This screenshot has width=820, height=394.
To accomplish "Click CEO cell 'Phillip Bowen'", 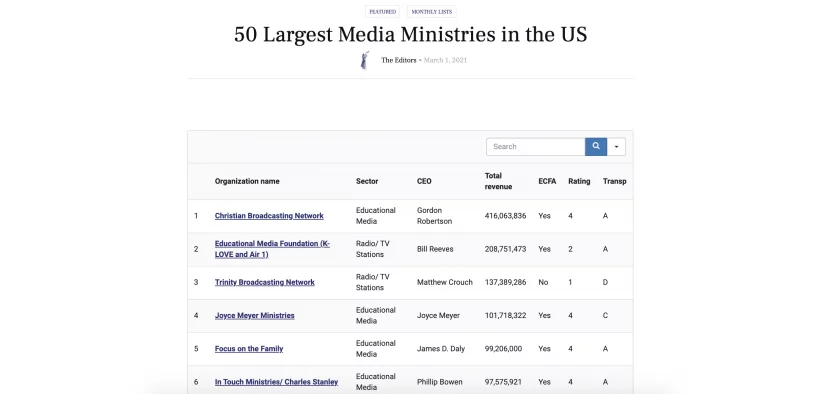I will (x=440, y=382).
